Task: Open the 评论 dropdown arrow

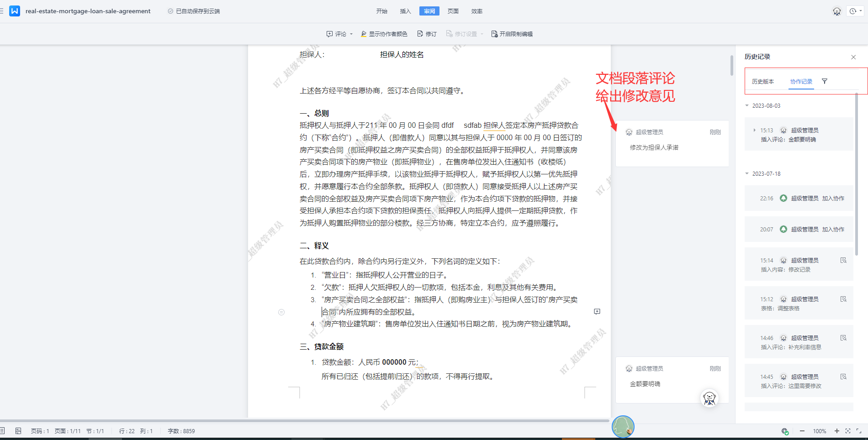Action: [x=351, y=34]
